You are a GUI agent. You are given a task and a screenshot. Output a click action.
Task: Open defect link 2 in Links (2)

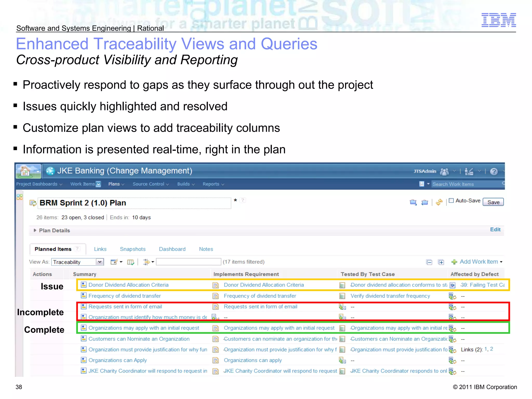491,349
